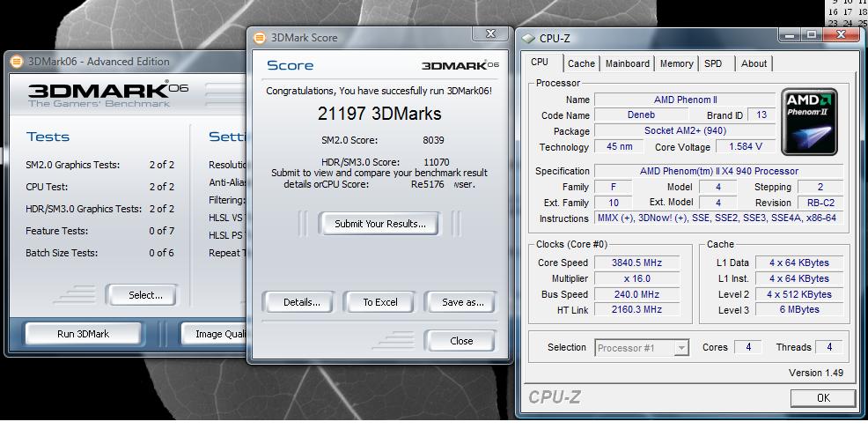The height and width of the screenshot is (444, 868).
Task: Open the About tab in CPU-Z
Action: [754, 63]
